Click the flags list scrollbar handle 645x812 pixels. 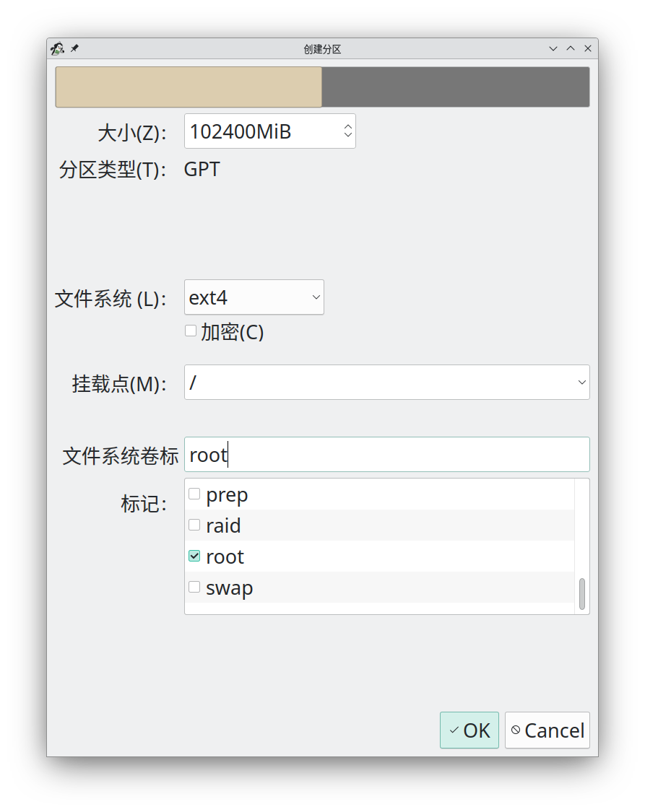click(582, 593)
